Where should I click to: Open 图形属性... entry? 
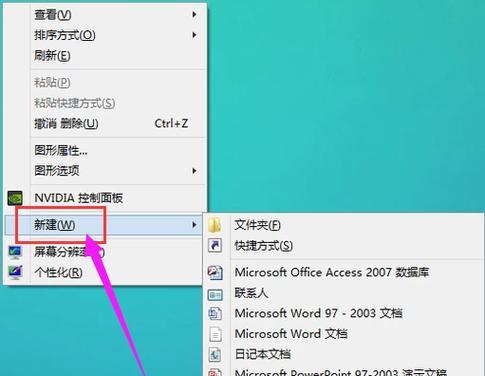pos(105,151)
